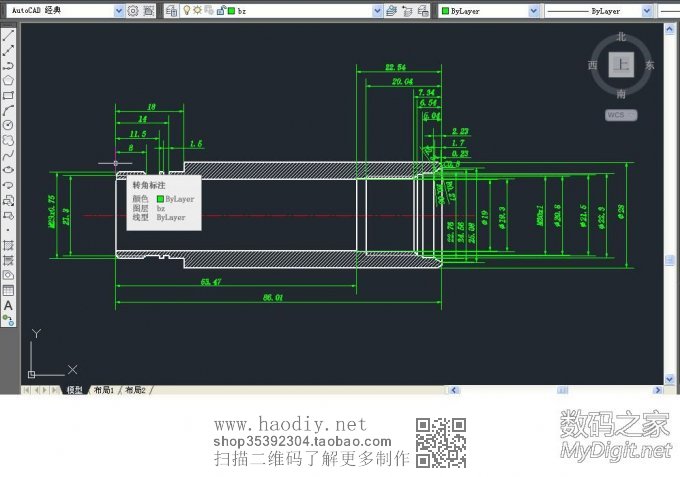Open the Layer Properties Manager icon
This screenshot has width=680, height=477.
[x=171, y=10]
